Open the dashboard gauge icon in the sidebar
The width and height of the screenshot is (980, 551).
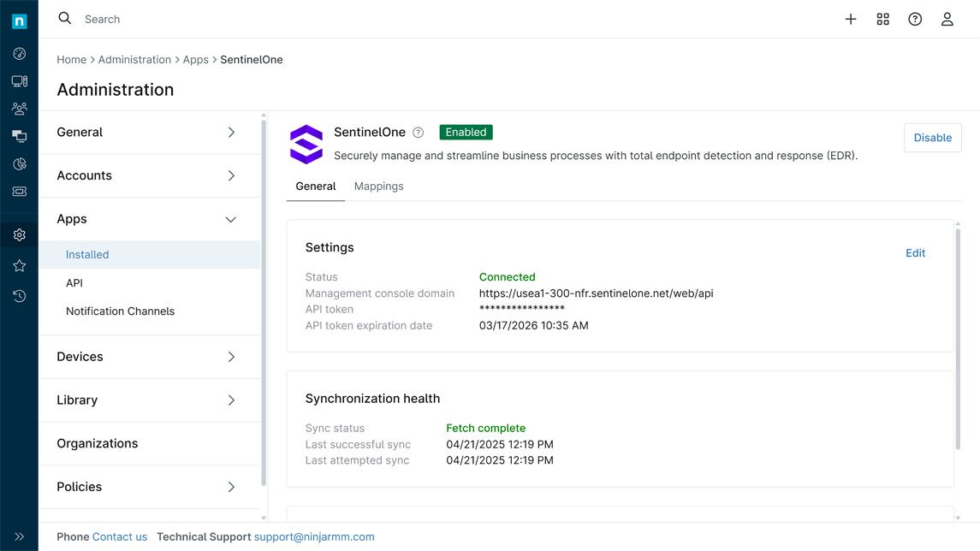click(x=19, y=54)
